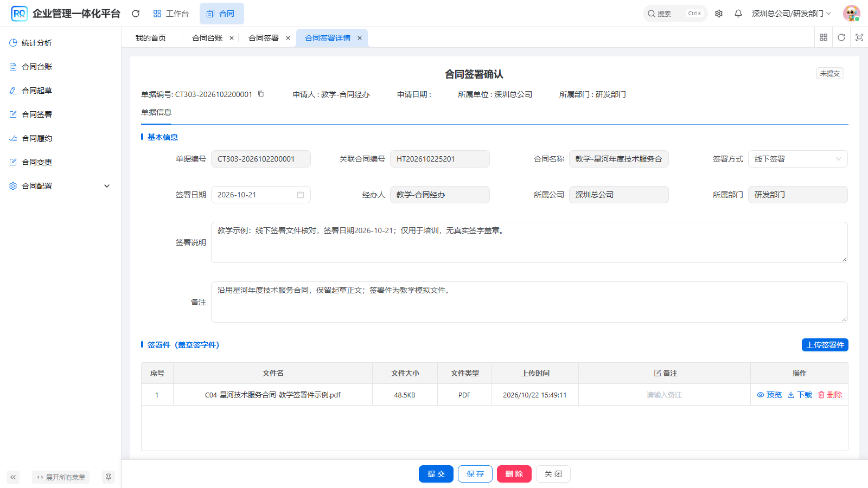Switch to the 合同 module
868x488 pixels.
point(221,14)
